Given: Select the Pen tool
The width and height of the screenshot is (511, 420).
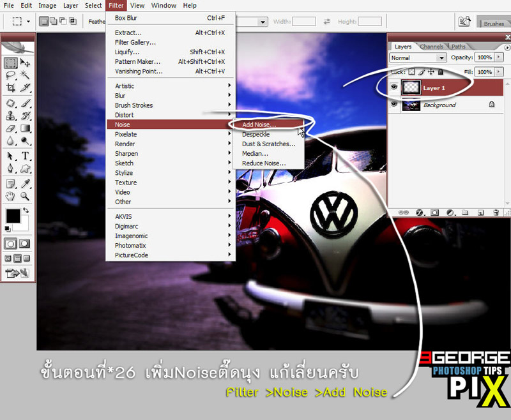Looking at the screenshot, I should pos(10,169).
